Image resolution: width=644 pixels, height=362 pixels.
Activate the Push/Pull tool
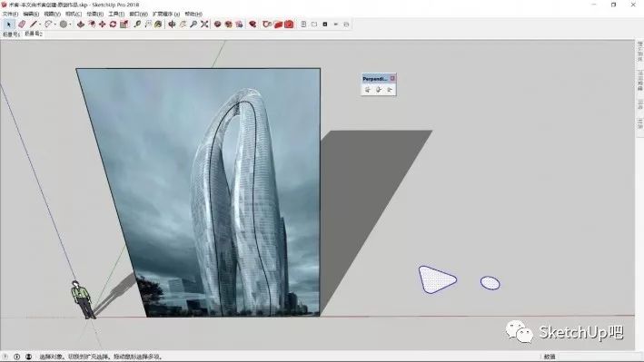81,24
